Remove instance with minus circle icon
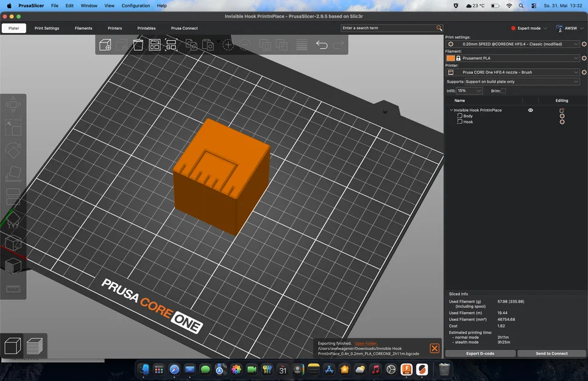Screen dimensions: 588x381 click(244, 45)
